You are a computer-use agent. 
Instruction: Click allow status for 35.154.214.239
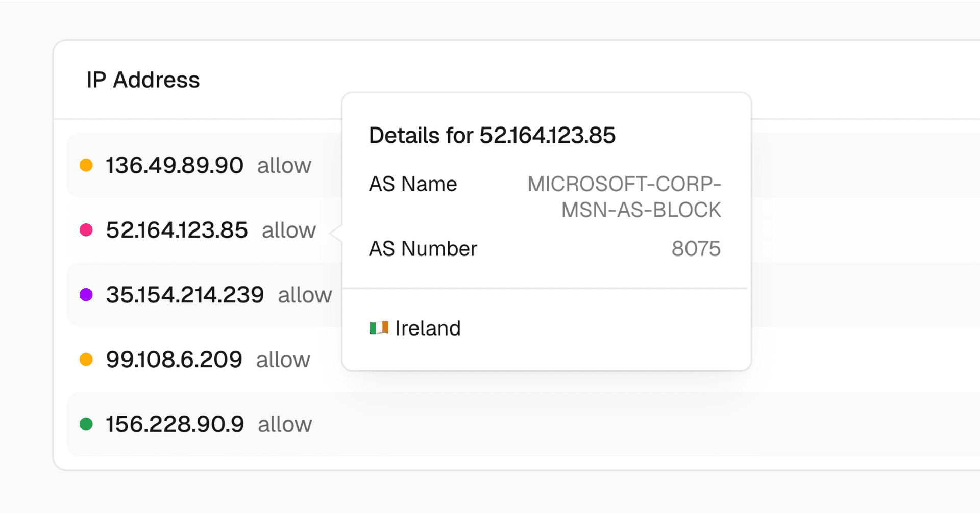pos(305,296)
